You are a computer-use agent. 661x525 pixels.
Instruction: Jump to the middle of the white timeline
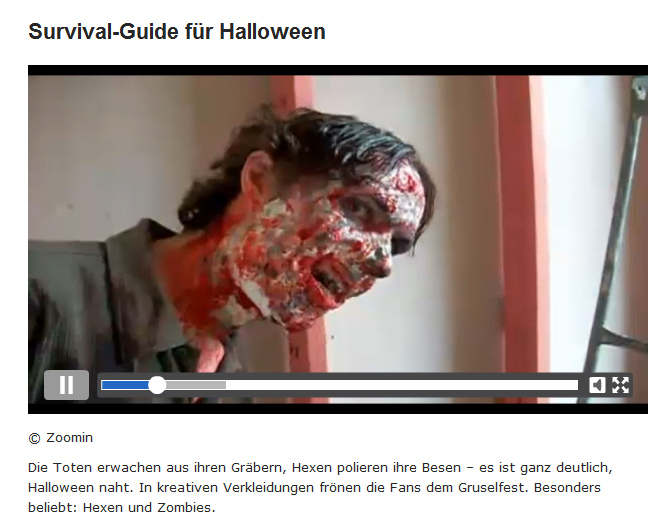point(340,385)
